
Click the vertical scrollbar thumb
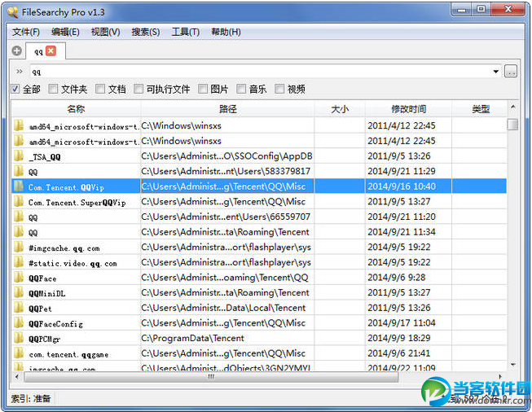click(x=512, y=124)
